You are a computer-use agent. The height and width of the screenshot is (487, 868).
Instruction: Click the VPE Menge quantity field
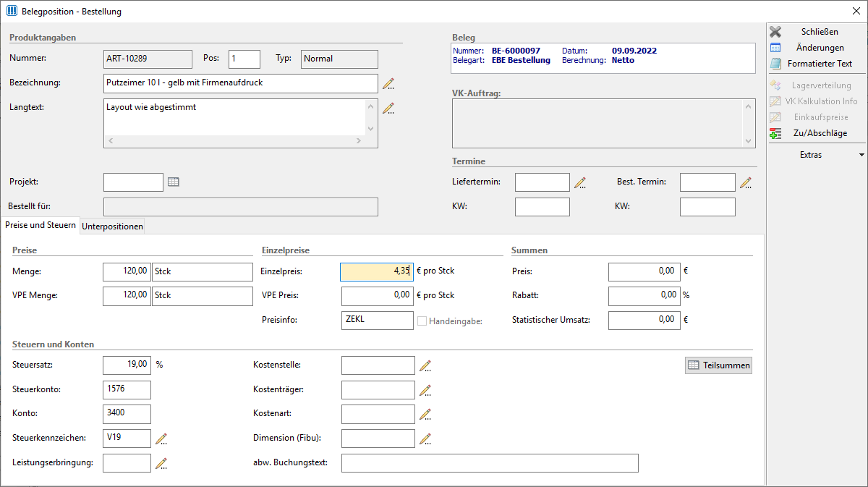pos(127,296)
